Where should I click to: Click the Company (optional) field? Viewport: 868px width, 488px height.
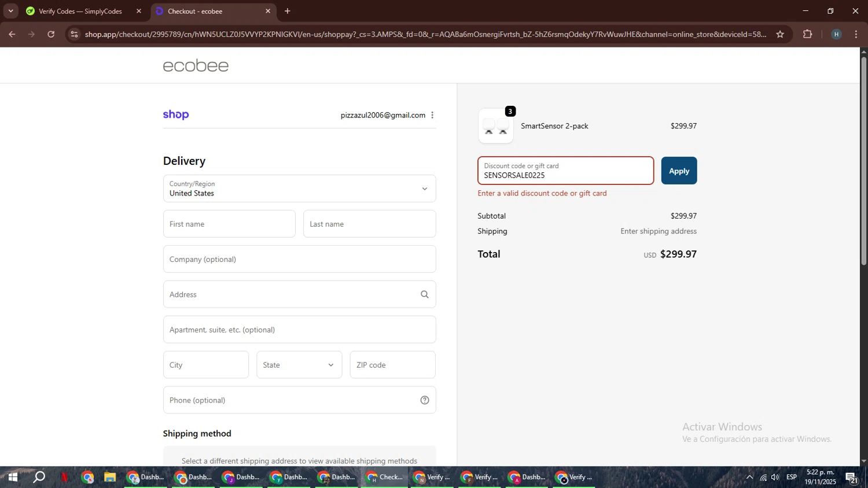click(x=299, y=259)
